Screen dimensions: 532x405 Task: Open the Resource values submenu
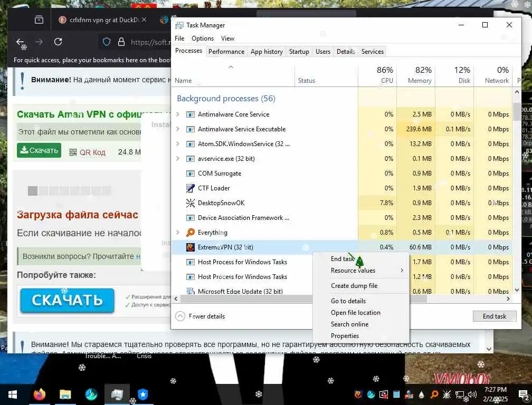pos(361,271)
